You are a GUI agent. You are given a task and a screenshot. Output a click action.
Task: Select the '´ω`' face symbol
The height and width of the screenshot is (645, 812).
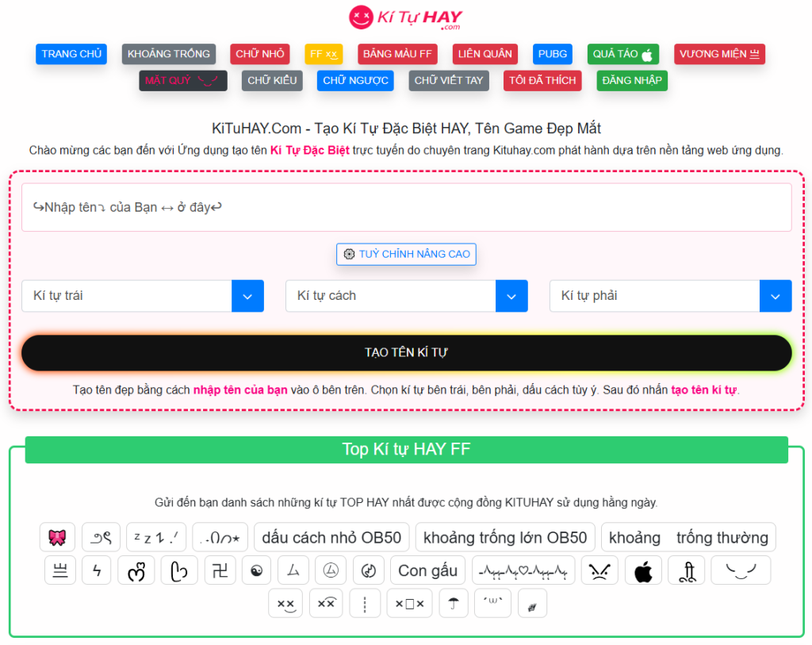tap(493, 603)
